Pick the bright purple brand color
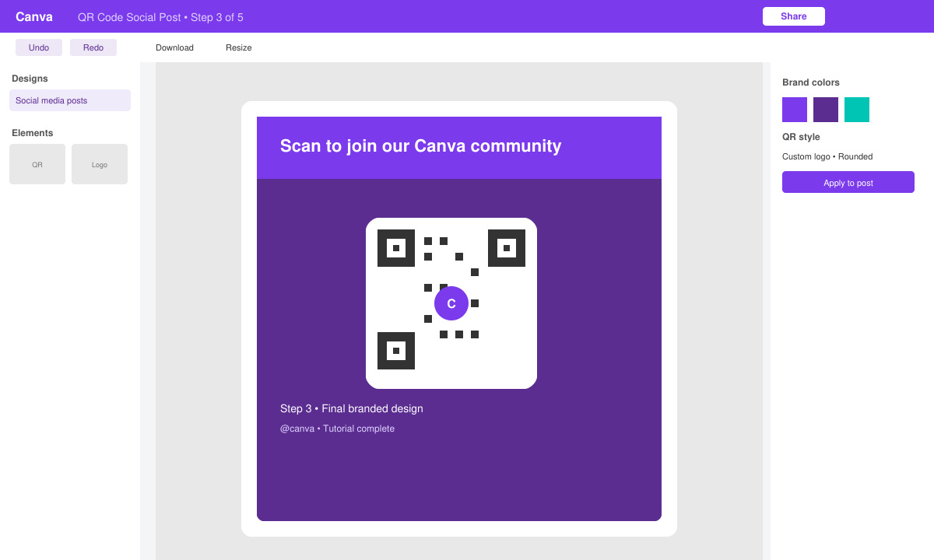This screenshot has height=560, width=934. point(795,110)
